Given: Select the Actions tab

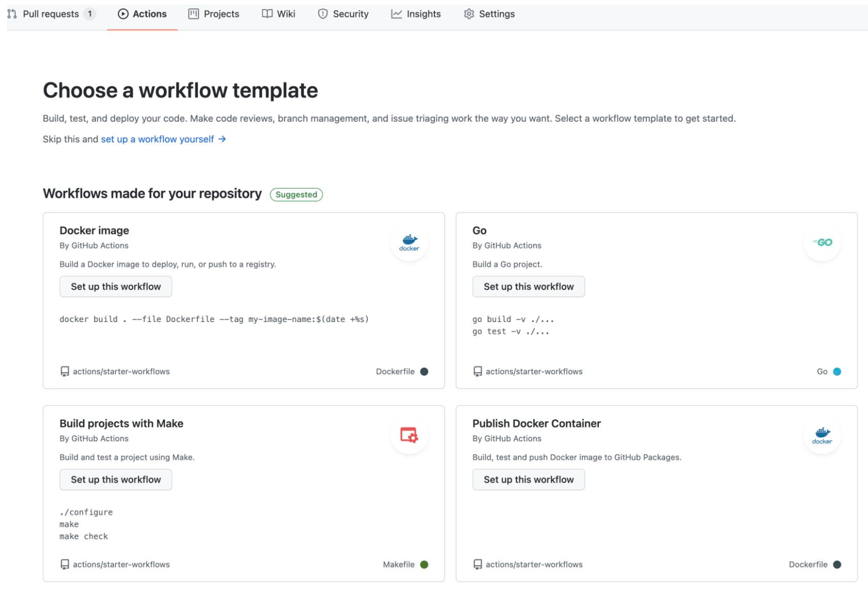Looking at the screenshot, I should click(142, 14).
